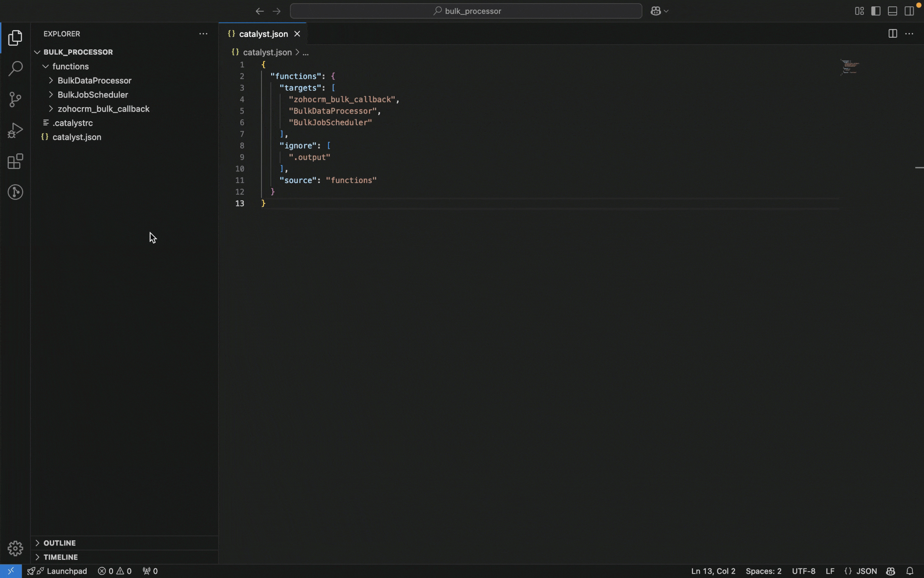Toggle the secondary side bar visibility

click(x=909, y=11)
